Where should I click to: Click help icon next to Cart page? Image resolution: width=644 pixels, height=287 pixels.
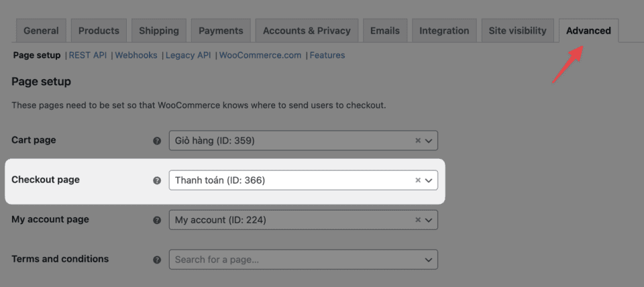[157, 141]
